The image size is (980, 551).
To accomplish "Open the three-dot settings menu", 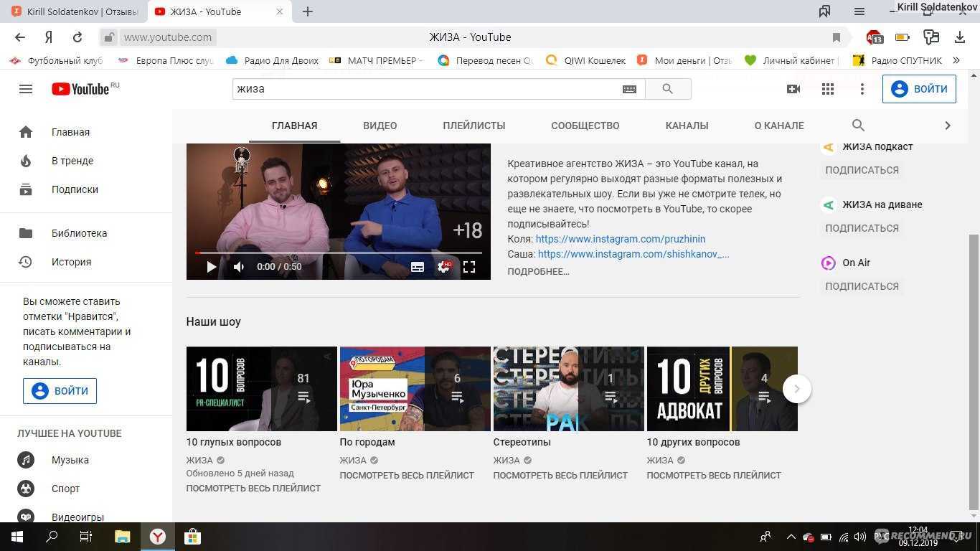I will [x=862, y=89].
